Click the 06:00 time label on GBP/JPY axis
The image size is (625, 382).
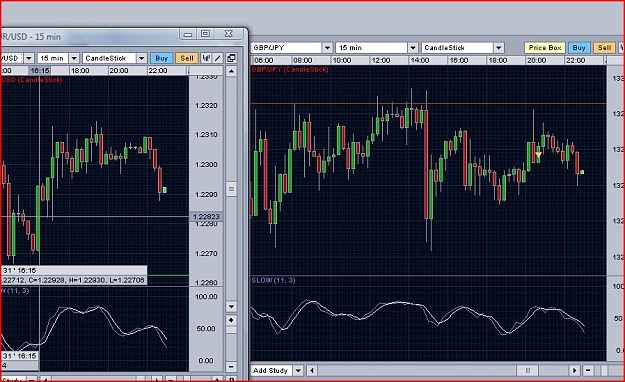263,61
